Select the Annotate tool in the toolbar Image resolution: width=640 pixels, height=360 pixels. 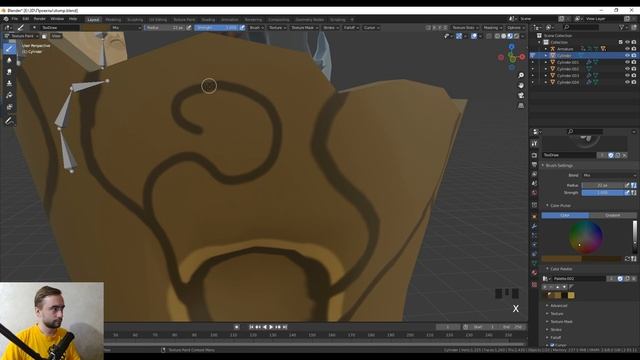pyautogui.click(x=9, y=121)
